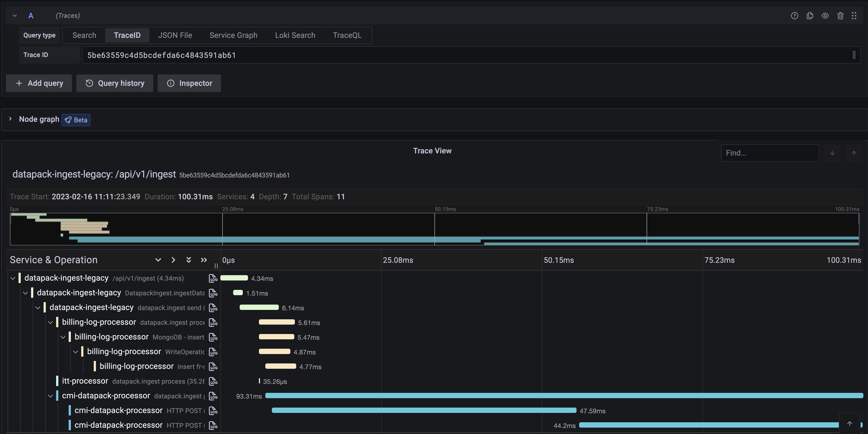Click the 4.34ms span bar
Image resolution: width=868 pixels, height=434 pixels.
pyautogui.click(x=234, y=278)
